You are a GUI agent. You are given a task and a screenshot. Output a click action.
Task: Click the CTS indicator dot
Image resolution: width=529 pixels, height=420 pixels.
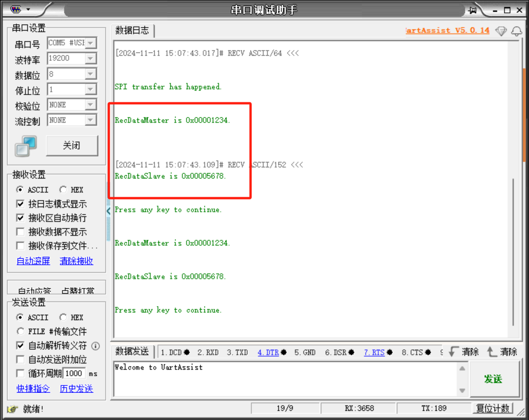pyautogui.click(x=428, y=353)
